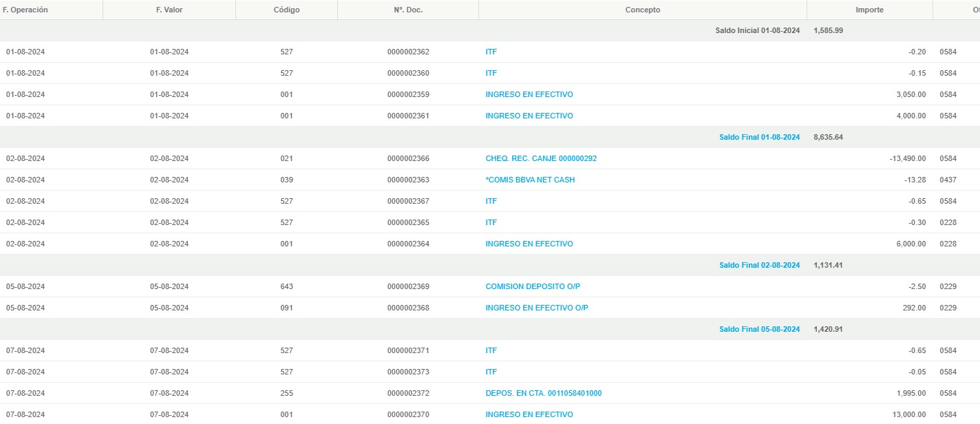This screenshot has width=980, height=424.
Task: Click the Nº. Doc. column header
Action: [x=408, y=10]
